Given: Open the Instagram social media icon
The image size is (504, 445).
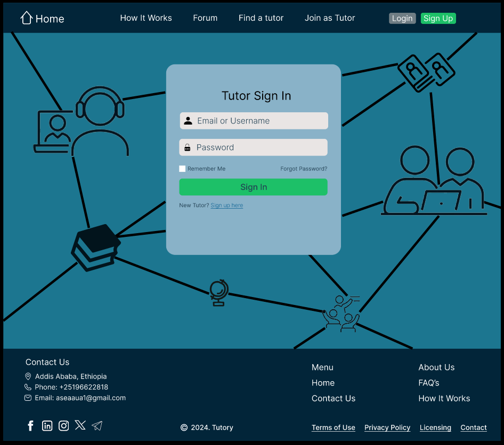Looking at the screenshot, I should click(x=63, y=426).
